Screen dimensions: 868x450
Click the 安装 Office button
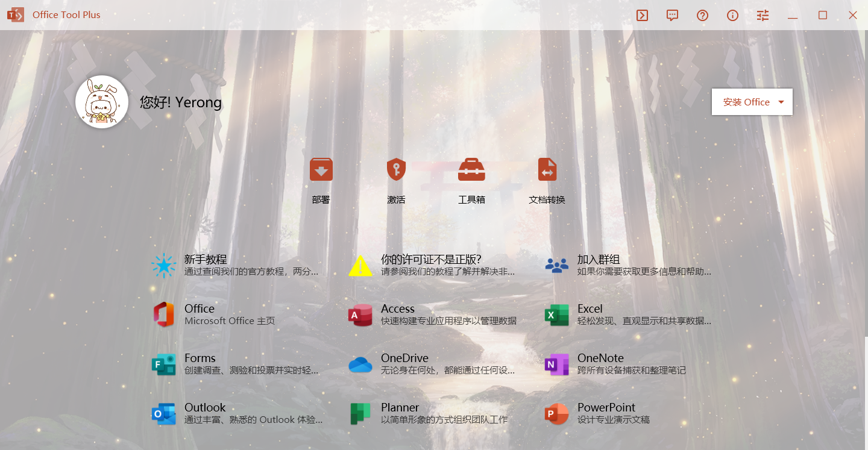[x=746, y=102]
